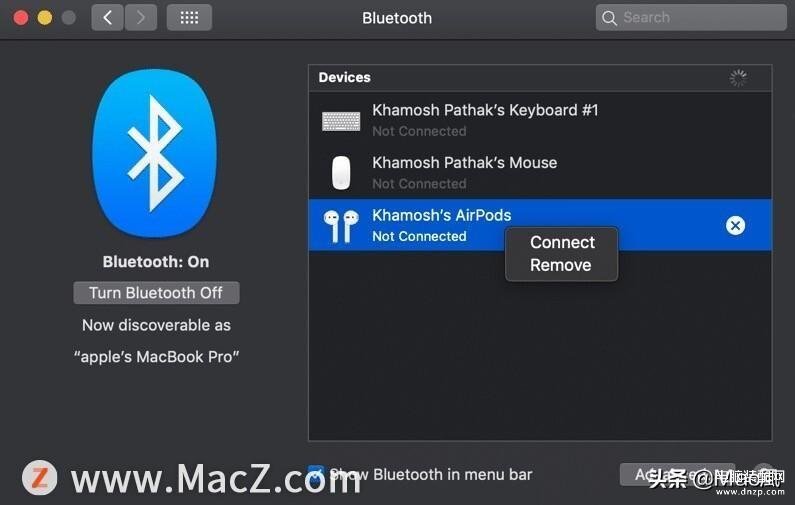Go back with the left arrow
This screenshot has width=795, height=505.
click(107, 18)
